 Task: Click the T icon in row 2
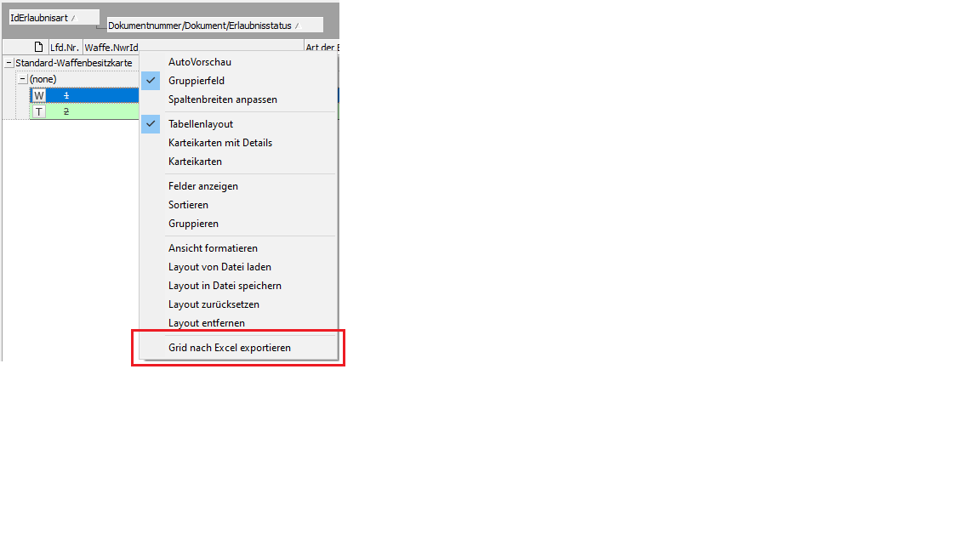38,111
